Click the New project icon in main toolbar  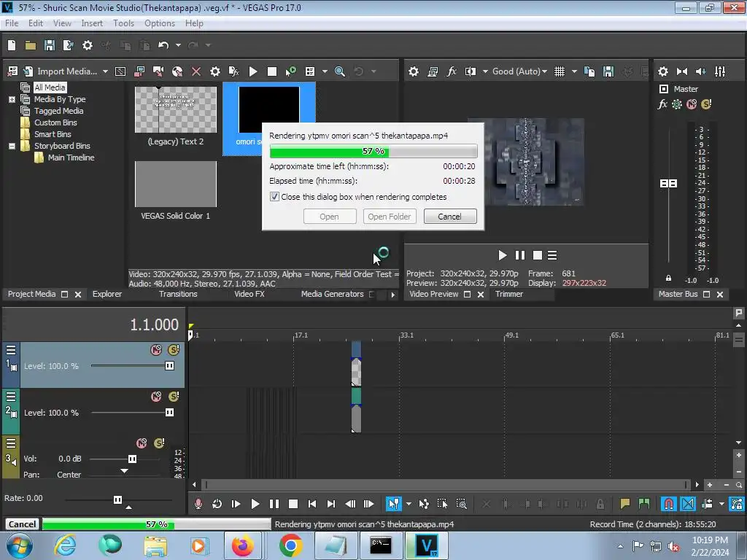click(12, 45)
